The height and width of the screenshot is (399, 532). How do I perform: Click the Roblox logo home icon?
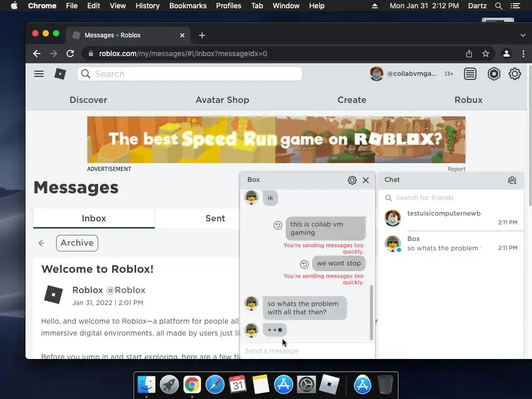pos(60,74)
